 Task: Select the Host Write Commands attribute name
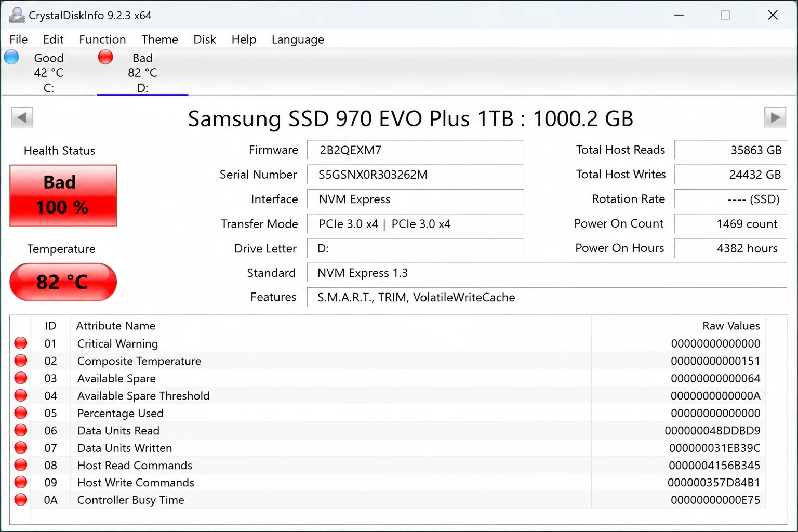click(x=136, y=483)
